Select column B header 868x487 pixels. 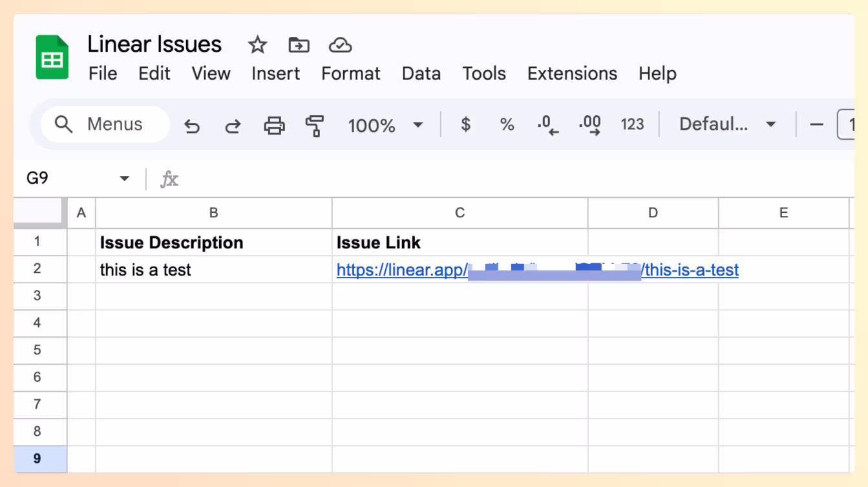tap(214, 213)
